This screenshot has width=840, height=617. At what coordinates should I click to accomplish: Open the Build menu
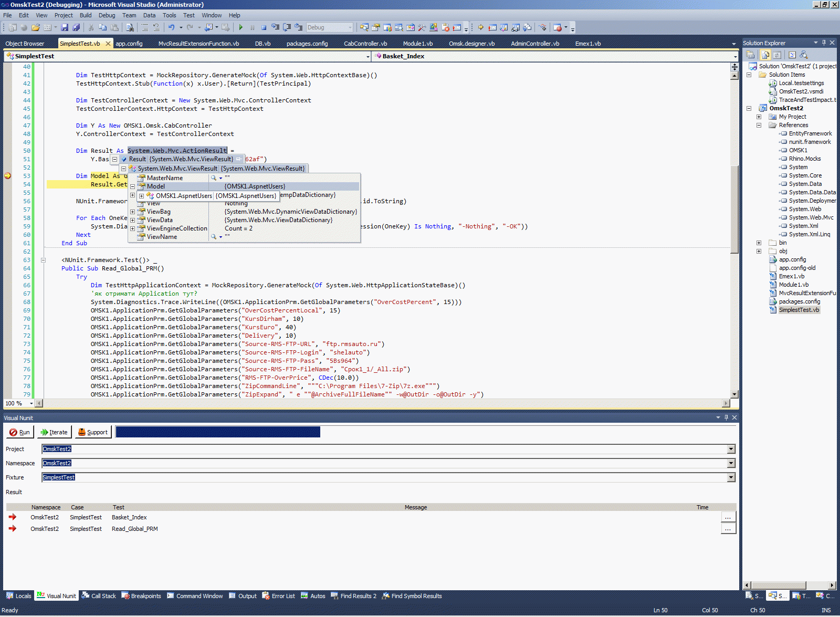86,15
